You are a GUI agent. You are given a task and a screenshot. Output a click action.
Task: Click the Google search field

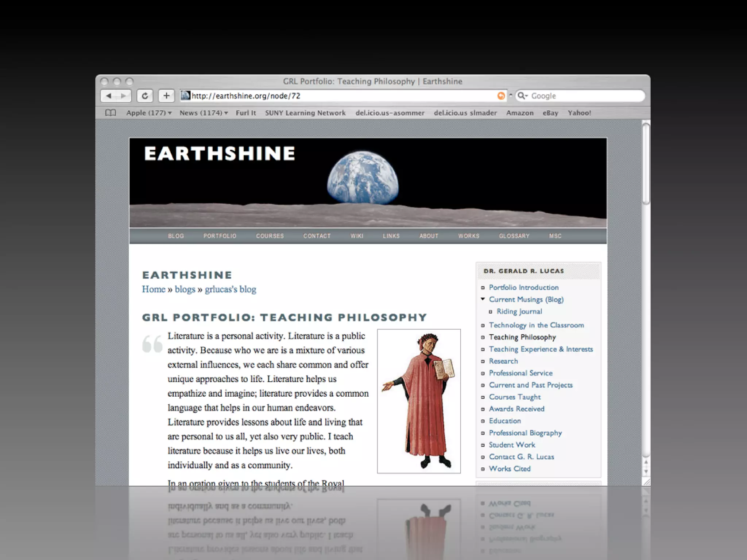click(580, 96)
